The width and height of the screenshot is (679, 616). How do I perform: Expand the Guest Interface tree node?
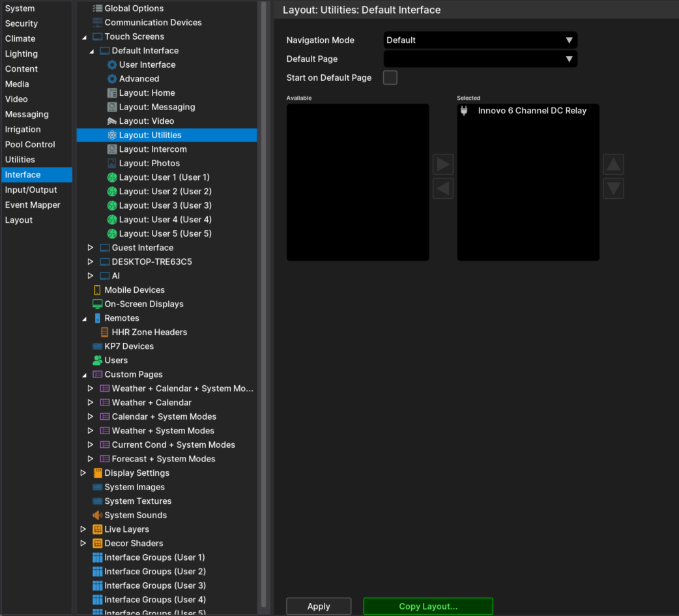91,248
